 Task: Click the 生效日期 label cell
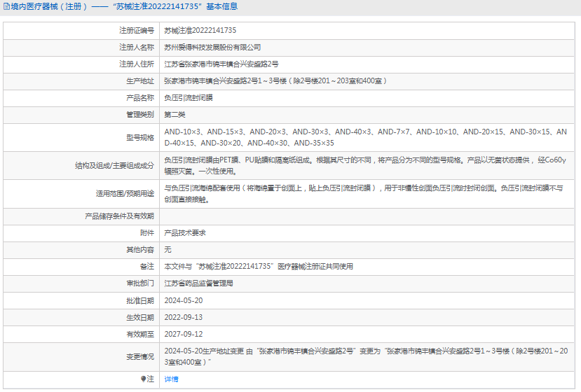click(x=81, y=317)
